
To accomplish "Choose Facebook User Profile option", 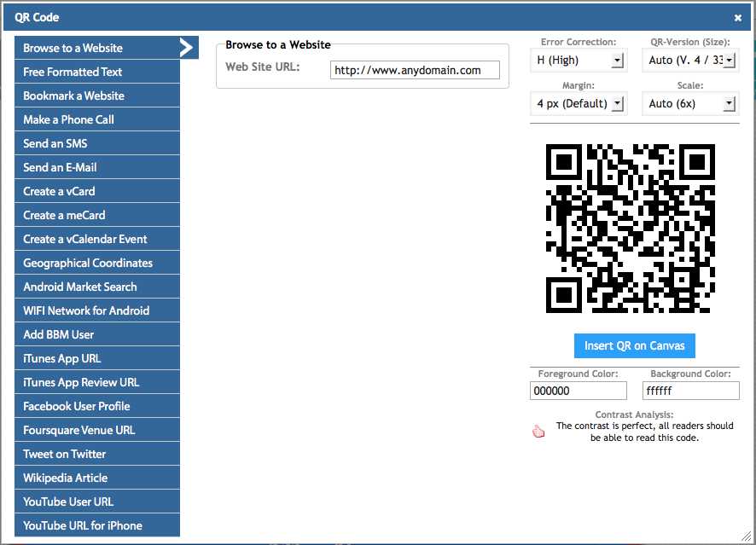I will tap(97, 406).
